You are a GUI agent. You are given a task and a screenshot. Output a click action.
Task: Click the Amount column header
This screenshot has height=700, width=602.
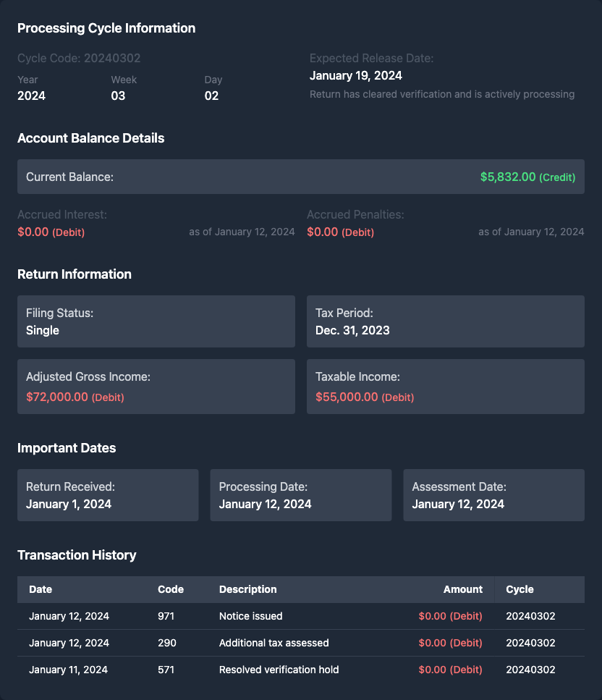(462, 589)
